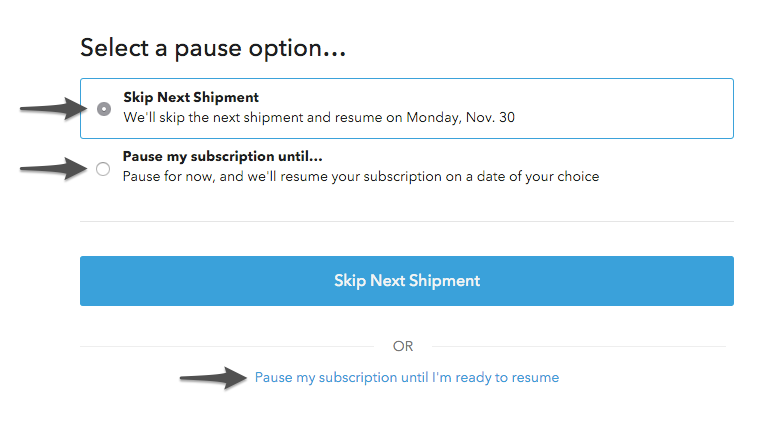Choose the Pause my subscription until radio button
Screen dimensions: 780x429
tap(103, 170)
